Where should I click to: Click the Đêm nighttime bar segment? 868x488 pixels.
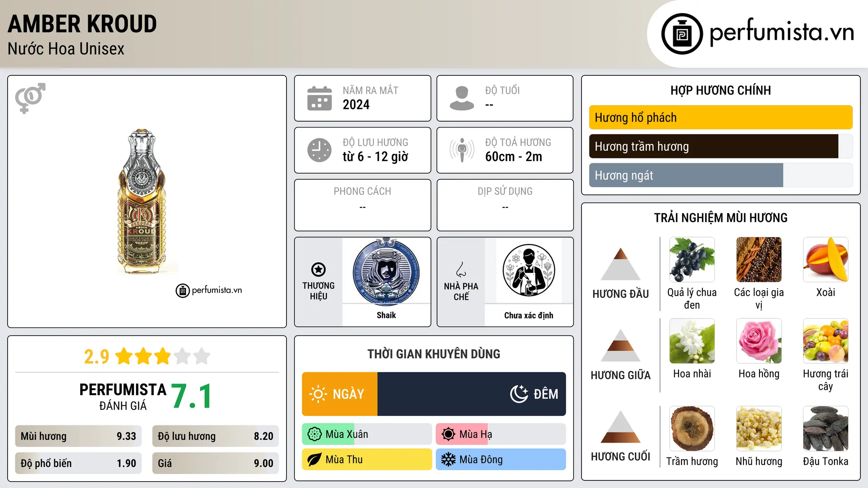click(x=472, y=394)
